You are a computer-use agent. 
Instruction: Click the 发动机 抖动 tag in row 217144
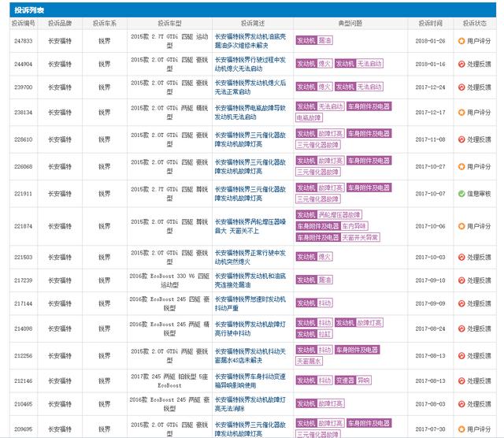[314, 303]
